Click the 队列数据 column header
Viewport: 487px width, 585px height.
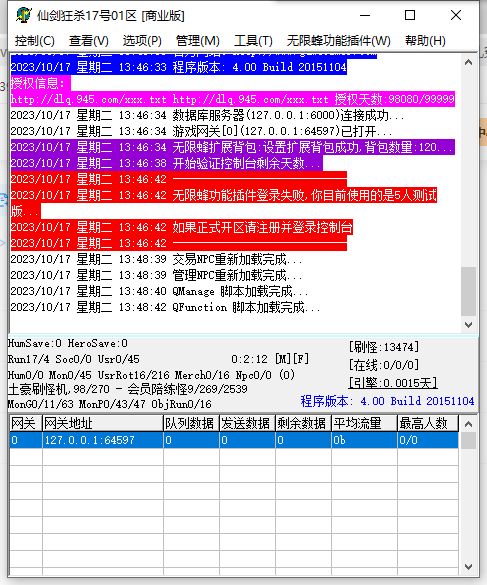point(191,423)
